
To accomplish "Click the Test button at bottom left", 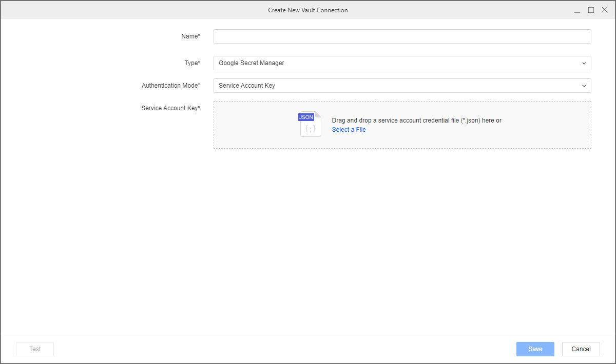I will coord(35,349).
